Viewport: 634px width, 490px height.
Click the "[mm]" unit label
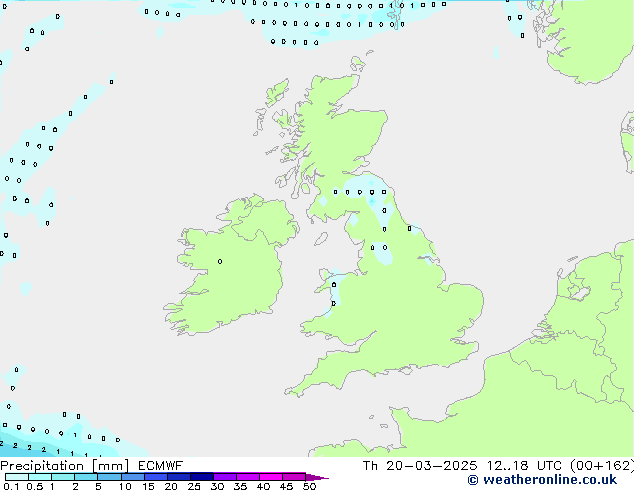tap(110, 466)
